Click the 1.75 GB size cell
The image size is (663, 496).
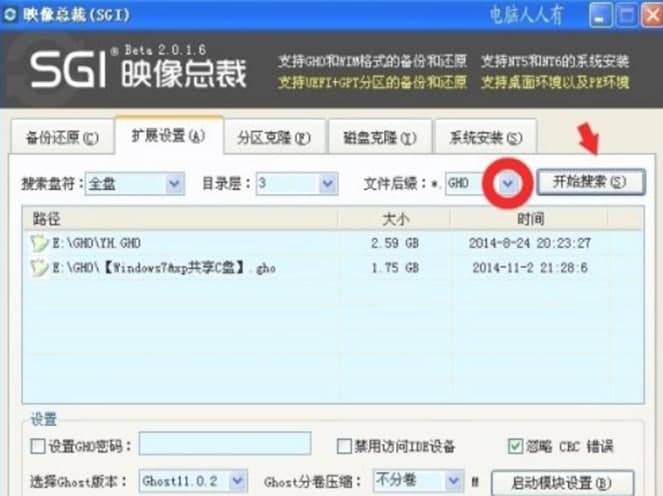click(395, 268)
